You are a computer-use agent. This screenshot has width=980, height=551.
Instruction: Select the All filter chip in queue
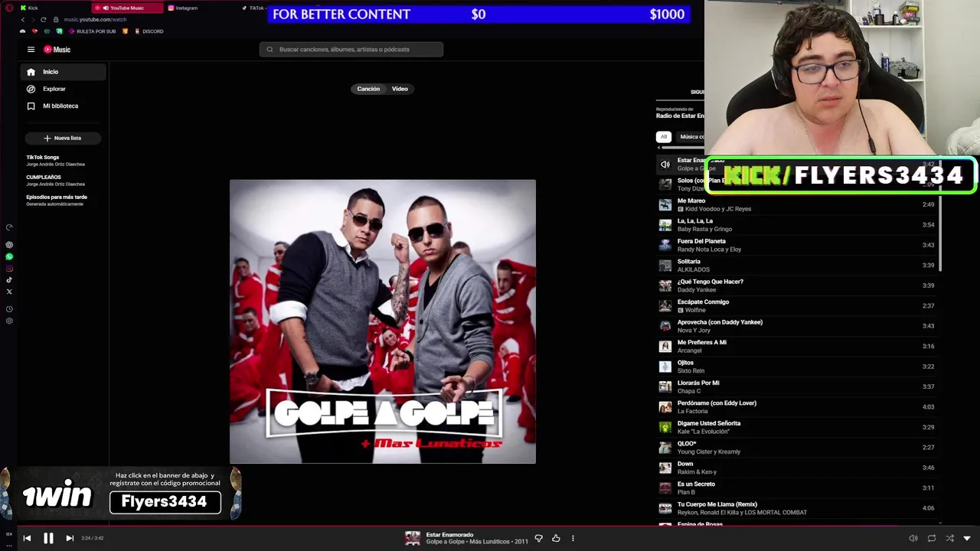[664, 137]
